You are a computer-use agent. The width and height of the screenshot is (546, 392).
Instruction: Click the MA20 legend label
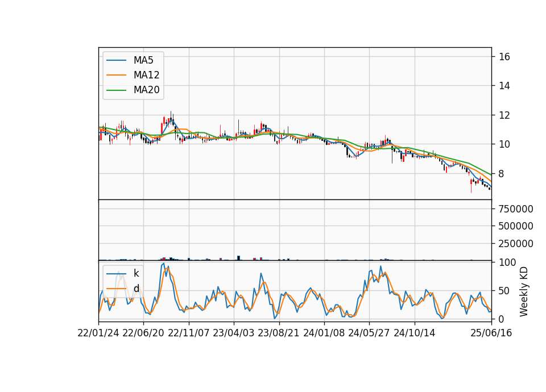(x=146, y=90)
